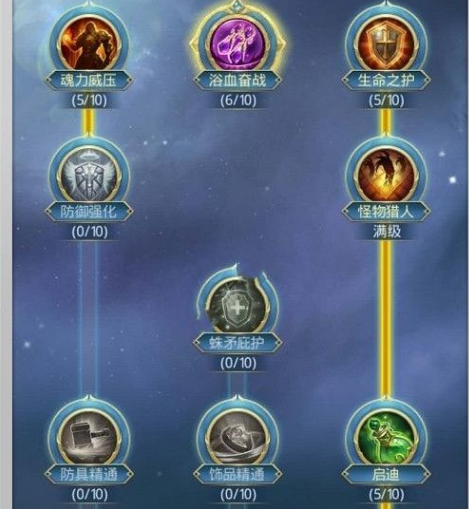
Task: Open the 防御强化 winged shield icon
Action: (x=89, y=176)
